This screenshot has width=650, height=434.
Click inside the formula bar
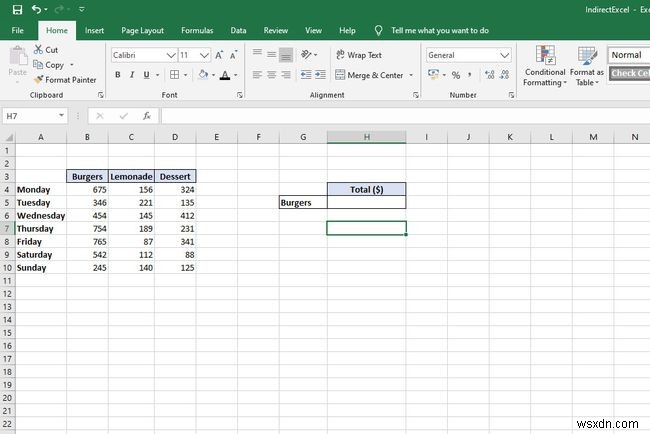(405, 116)
